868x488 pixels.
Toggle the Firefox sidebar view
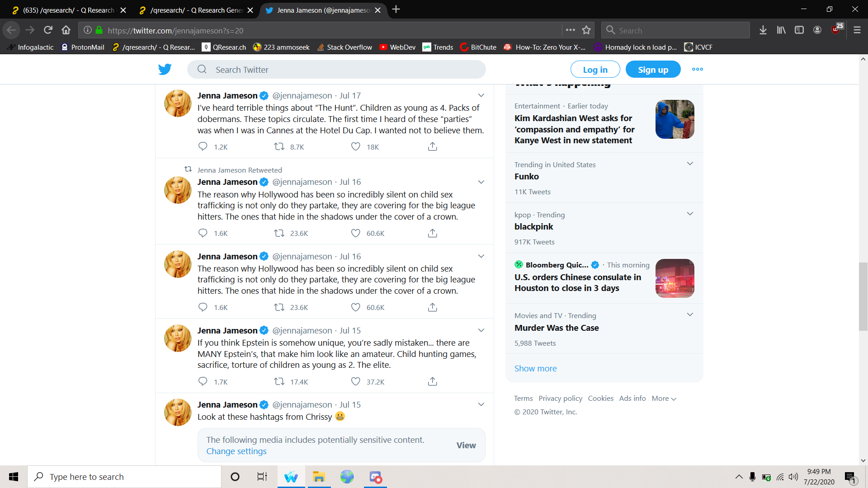[x=799, y=30]
